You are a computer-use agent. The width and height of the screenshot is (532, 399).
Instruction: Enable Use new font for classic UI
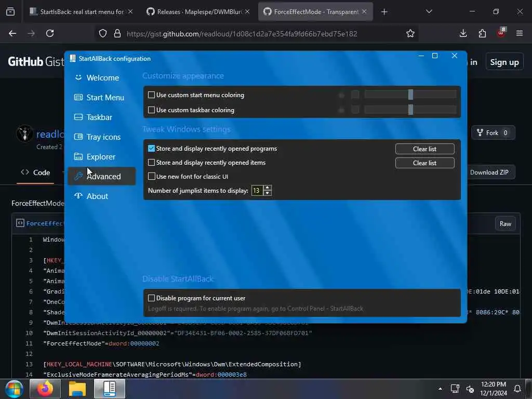tap(151, 177)
